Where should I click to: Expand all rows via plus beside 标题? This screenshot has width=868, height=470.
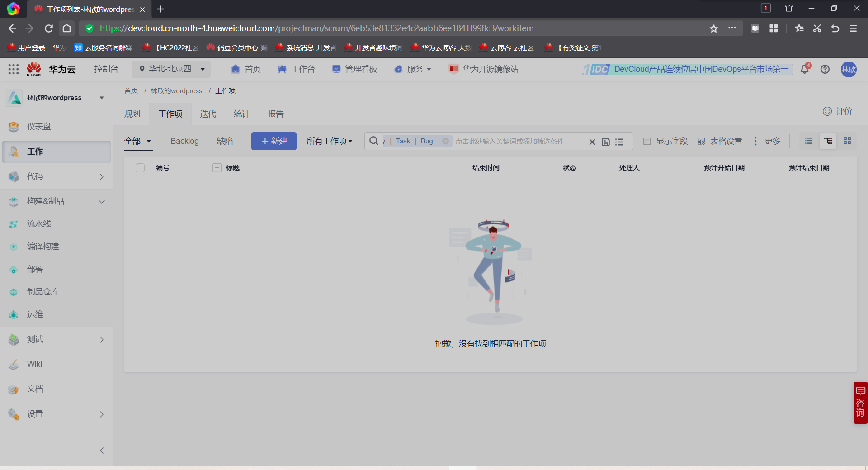point(217,168)
